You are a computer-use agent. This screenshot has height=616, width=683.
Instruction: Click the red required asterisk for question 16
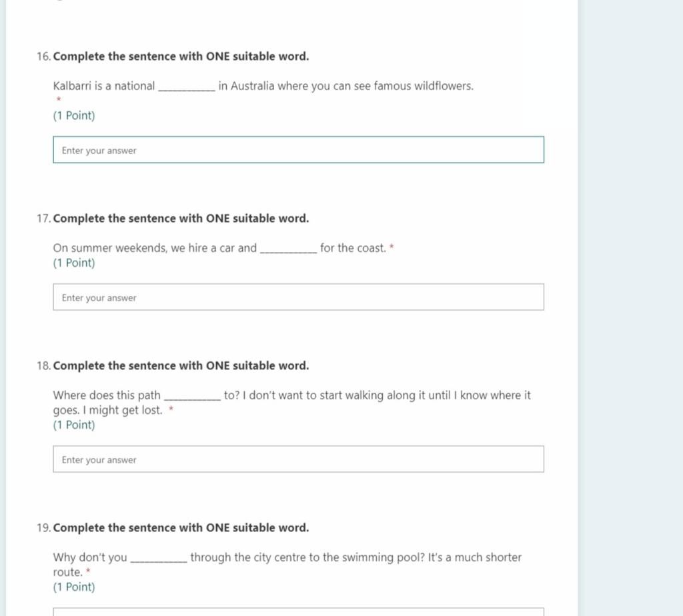pos(59,99)
